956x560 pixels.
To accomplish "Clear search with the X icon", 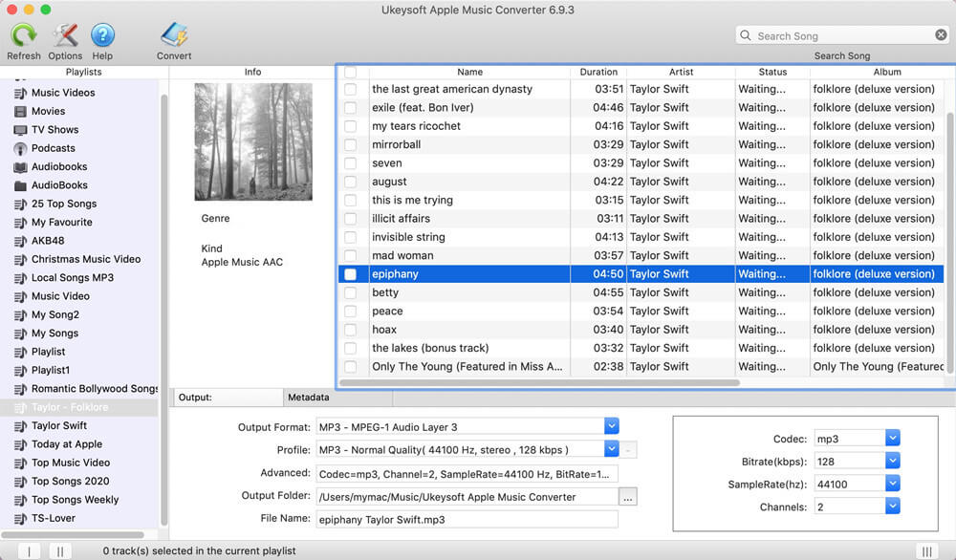I will tap(941, 35).
